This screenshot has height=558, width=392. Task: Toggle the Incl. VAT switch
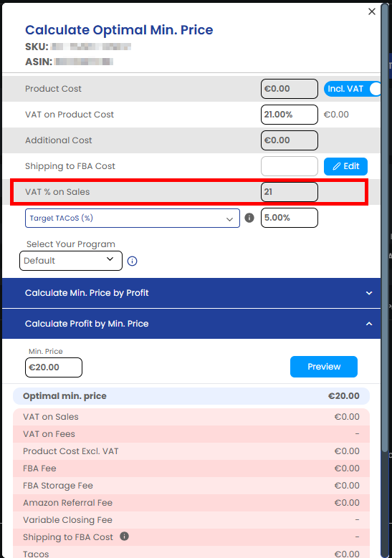pos(352,89)
